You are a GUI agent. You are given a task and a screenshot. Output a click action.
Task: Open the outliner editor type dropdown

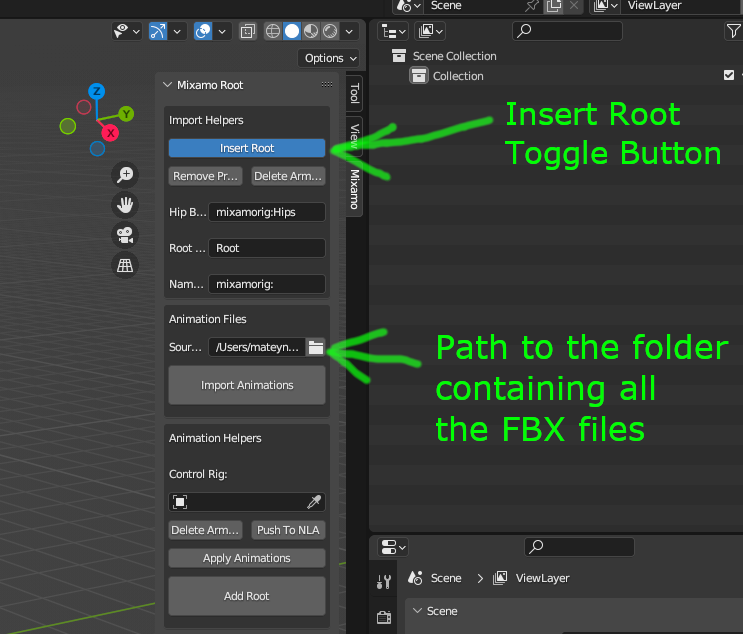393,31
